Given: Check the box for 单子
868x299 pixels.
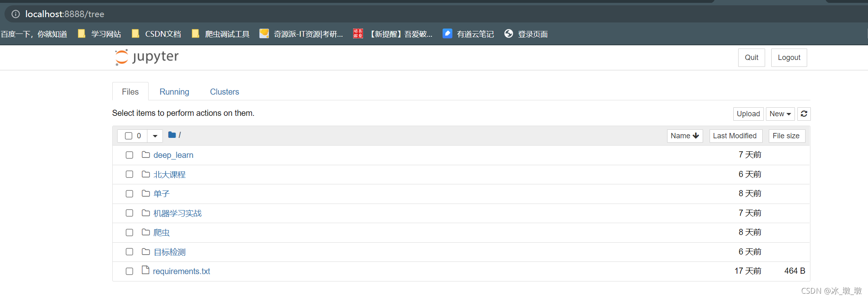Looking at the screenshot, I should coord(129,194).
